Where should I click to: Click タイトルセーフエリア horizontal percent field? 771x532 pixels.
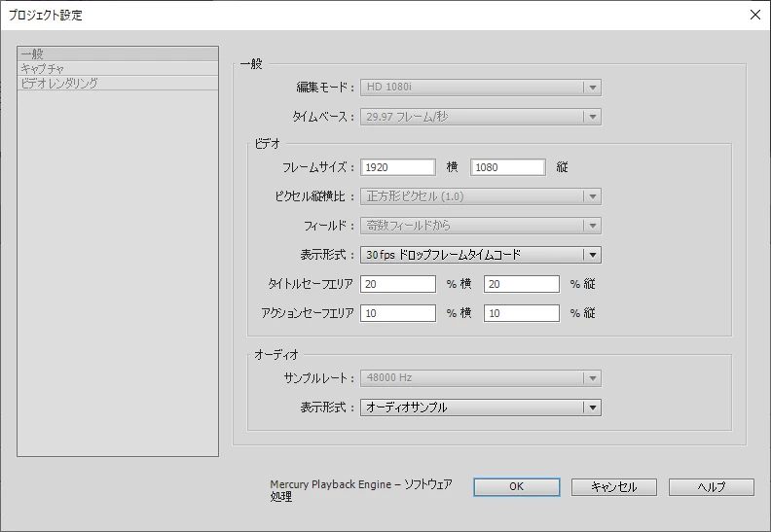[398, 284]
